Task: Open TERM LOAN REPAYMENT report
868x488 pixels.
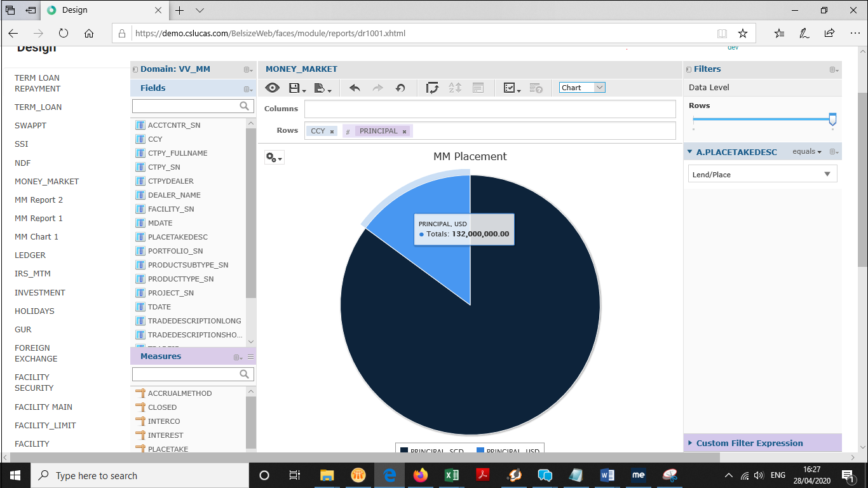Action: point(37,83)
